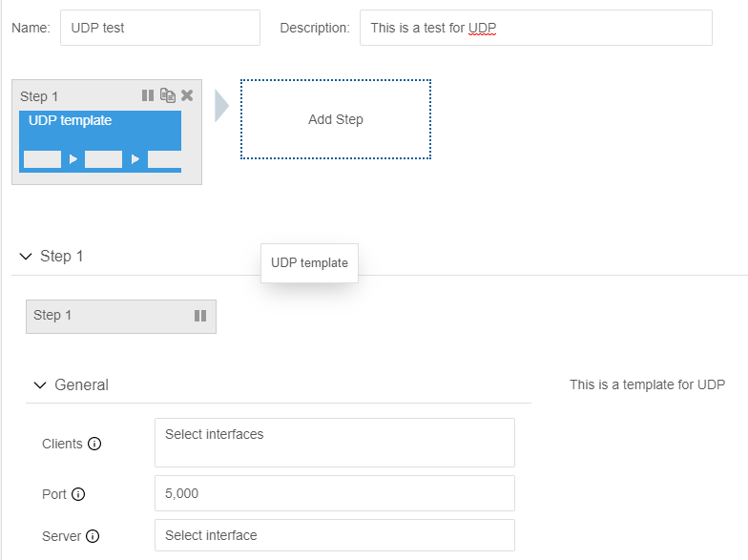
Task: Click the pause icon in the Step 1 detail bar
Action: 200,316
